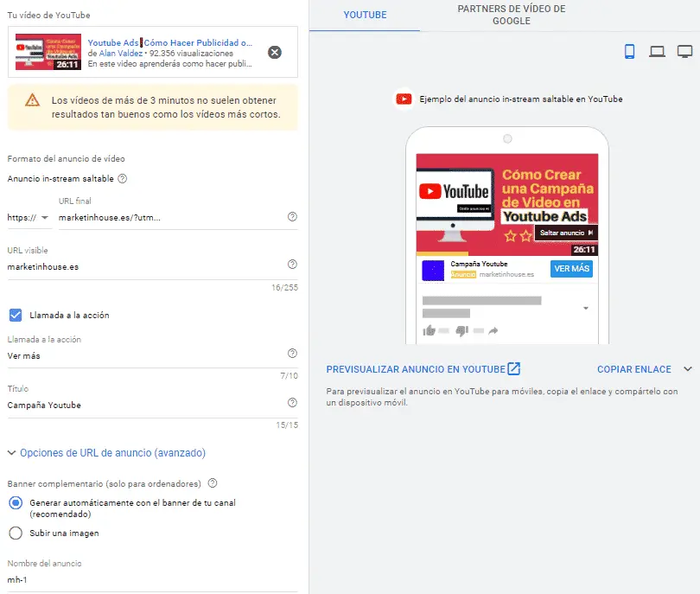Screen dimensions: 700x594
Task: Switch to laptop preview icon
Action: click(x=657, y=52)
